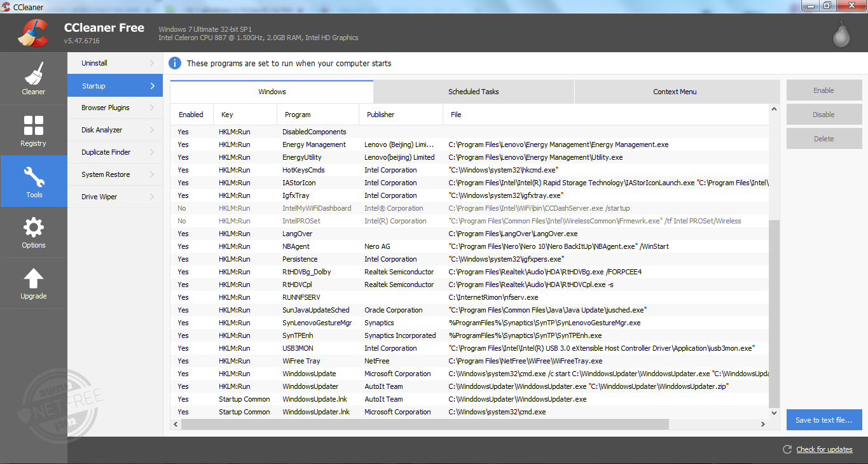Click the blue info icon
The image size is (868, 464).
(x=175, y=63)
